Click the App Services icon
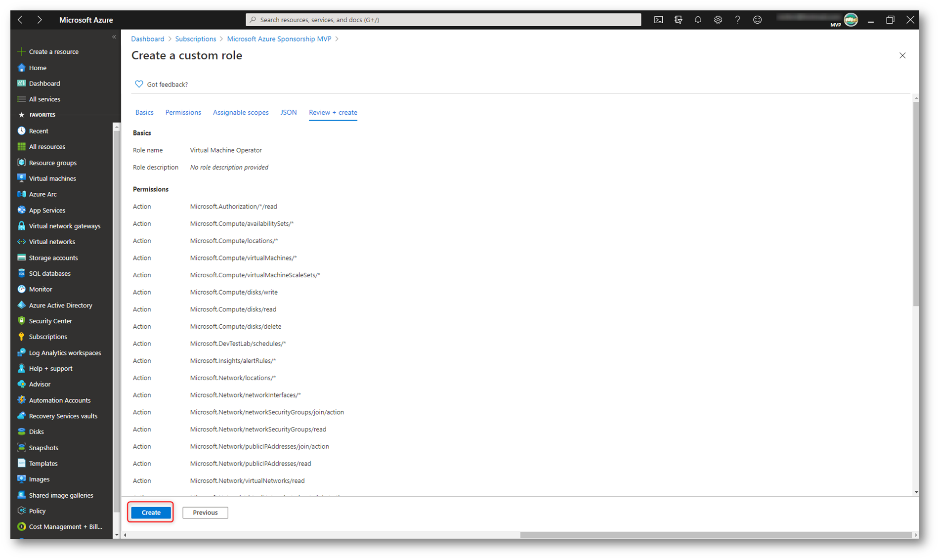This screenshot has height=560, width=940. 21,210
